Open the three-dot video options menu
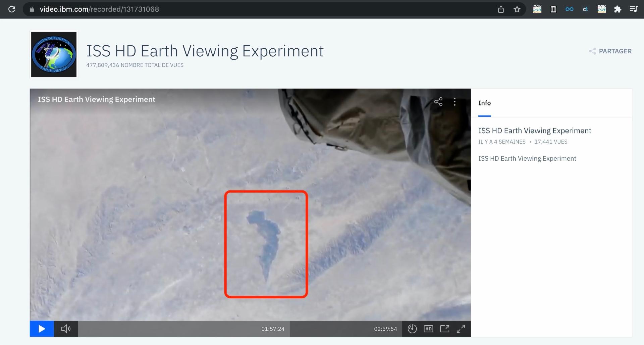The height and width of the screenshot is (345, 644). (x=454, y=102)
